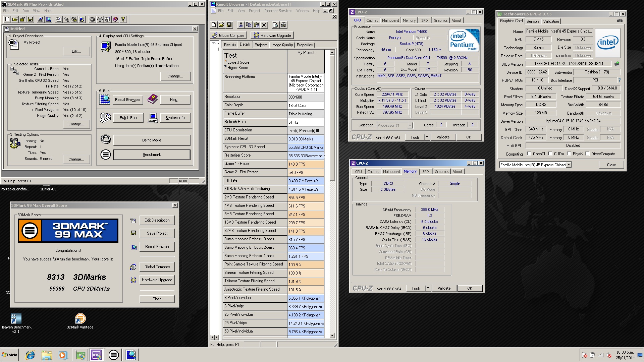
Task: Click yellow question mark icon in 3DMark toolbar
Action: click(123, 19)
